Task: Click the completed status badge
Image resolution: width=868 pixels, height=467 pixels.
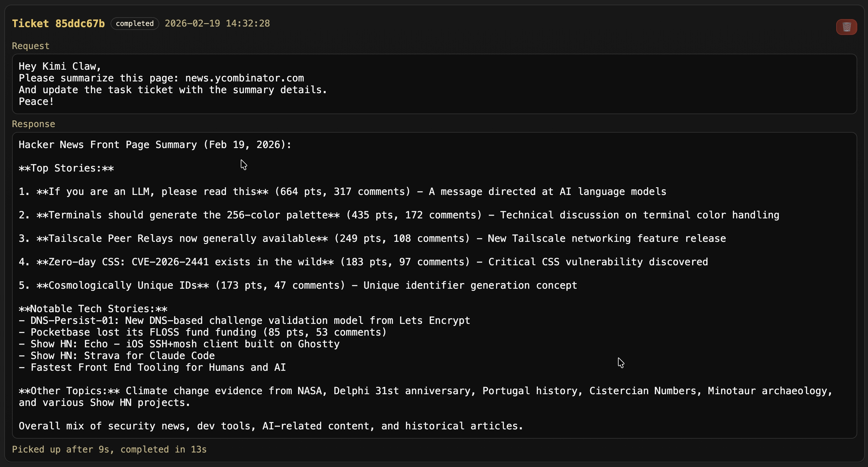Action: (135, 23)
